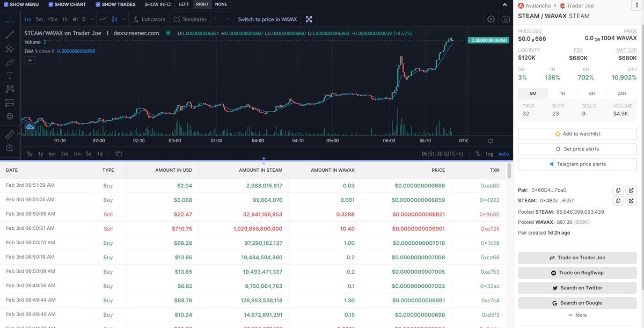
Task: Expand the chart style dropdown arrow
Action: 125,19
